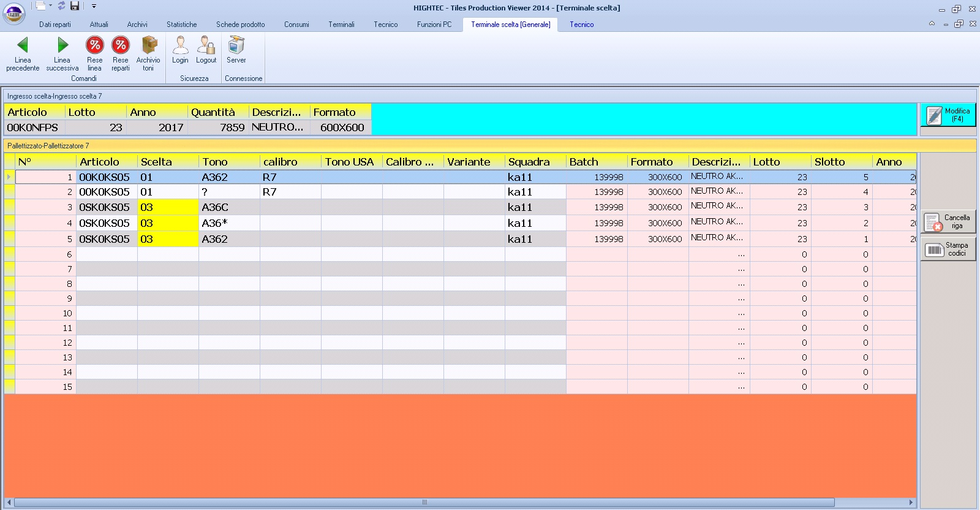Click the window list icon in quick access bar

coord(40,6)
